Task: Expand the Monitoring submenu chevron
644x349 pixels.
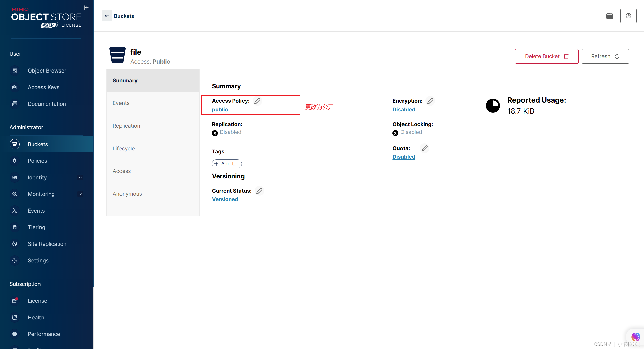Action: 80,194
